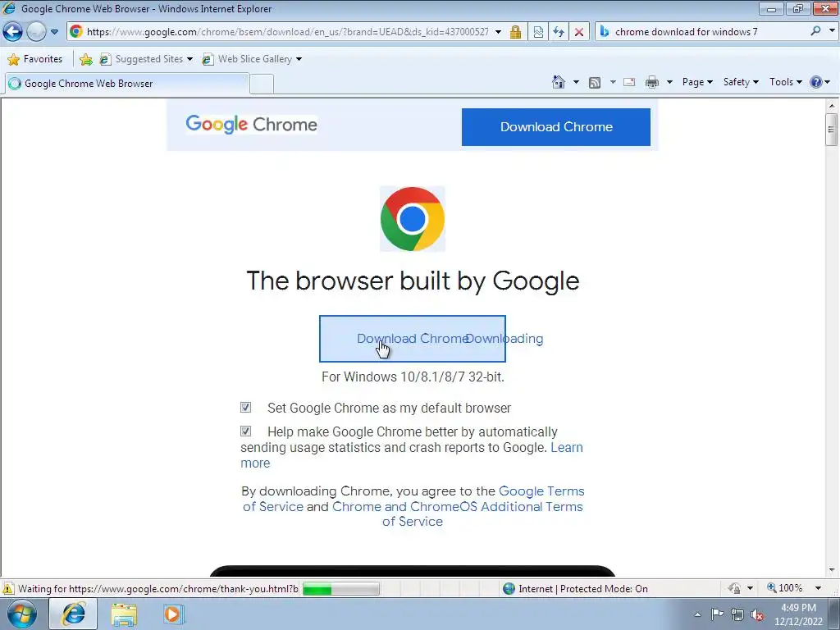
Task: Expand the Feeds dropdown arrow
Action: 612,82
